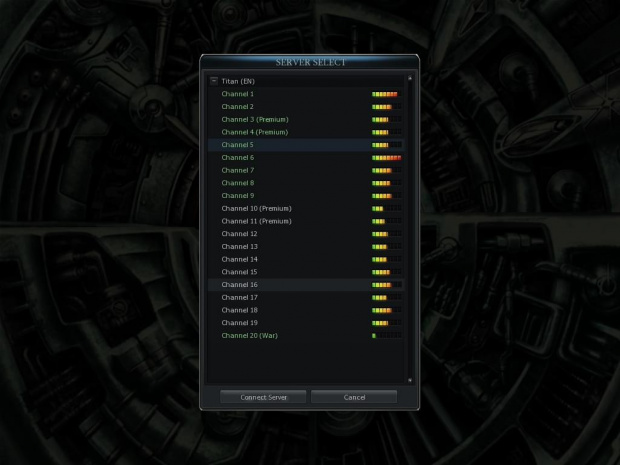The width and height of the screenshot is (620, 465).
Task: Click Channel 1 load indicator bar
Action: tap(387, 94)
